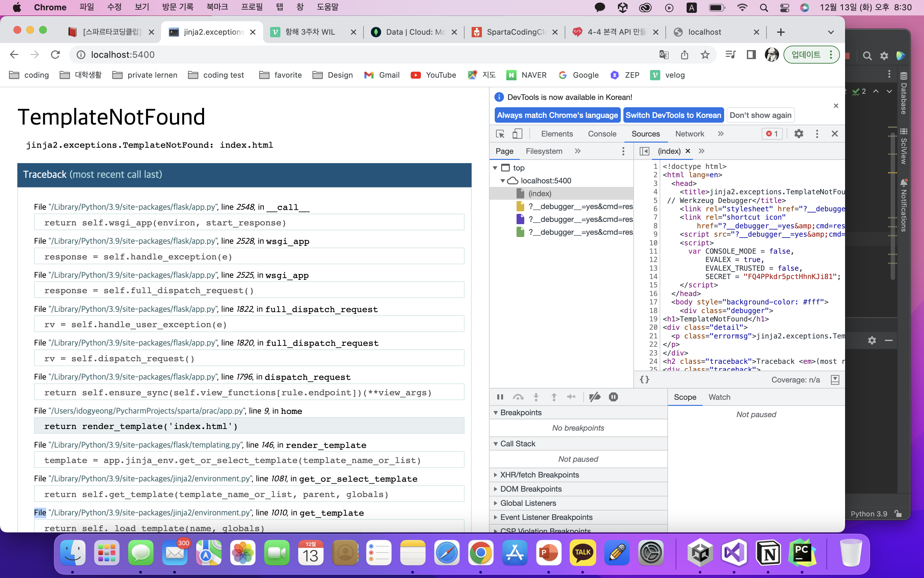Image resolution: width=924 pixels, height=578 pixels.
Task: Dismiss the DevTools language notification
Action: 836,106
